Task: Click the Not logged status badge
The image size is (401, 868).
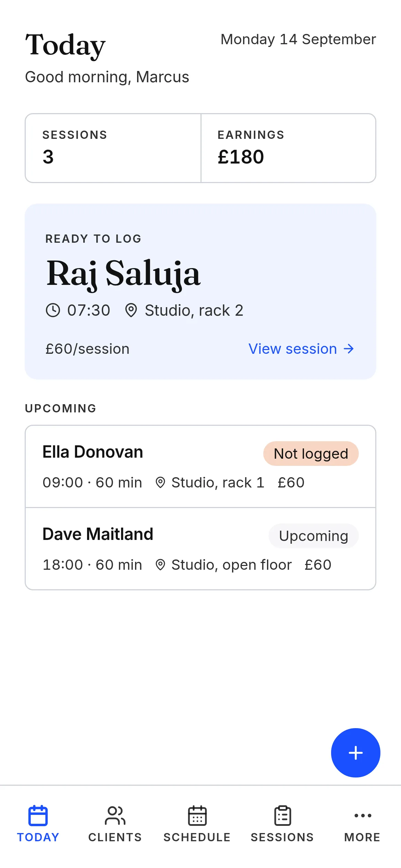Action: [x=311, y=454]
